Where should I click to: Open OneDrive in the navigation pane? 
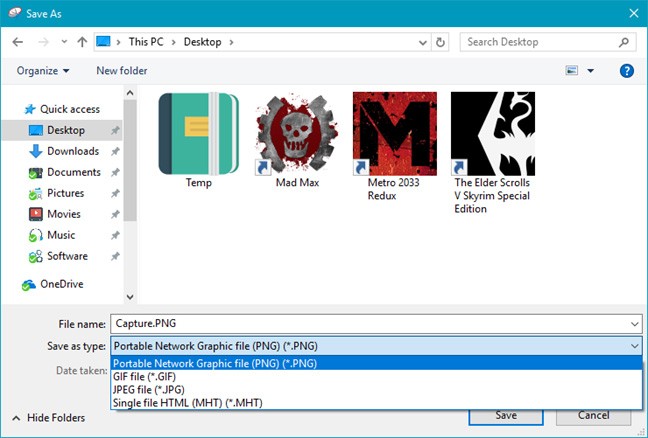click(61, 284)
